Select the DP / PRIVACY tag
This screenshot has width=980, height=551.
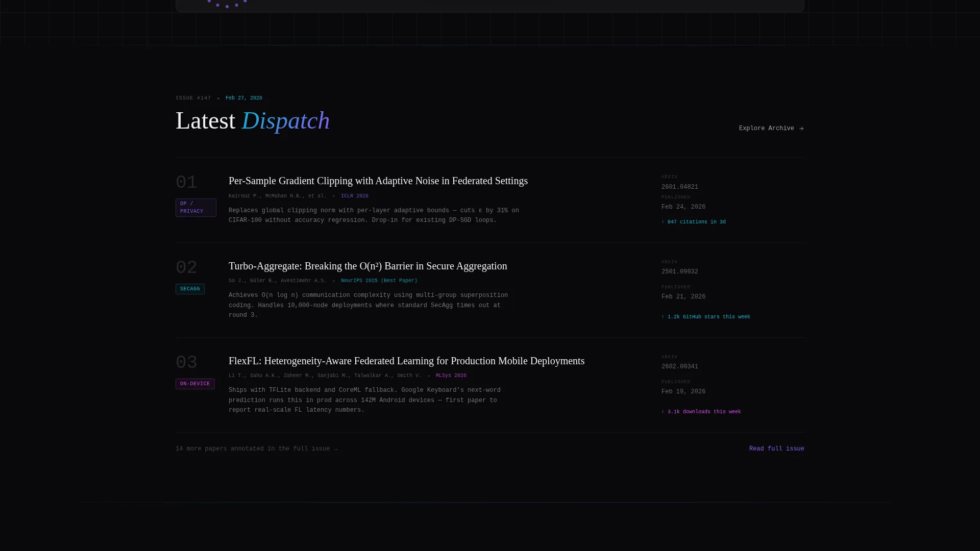click(196, 208)
